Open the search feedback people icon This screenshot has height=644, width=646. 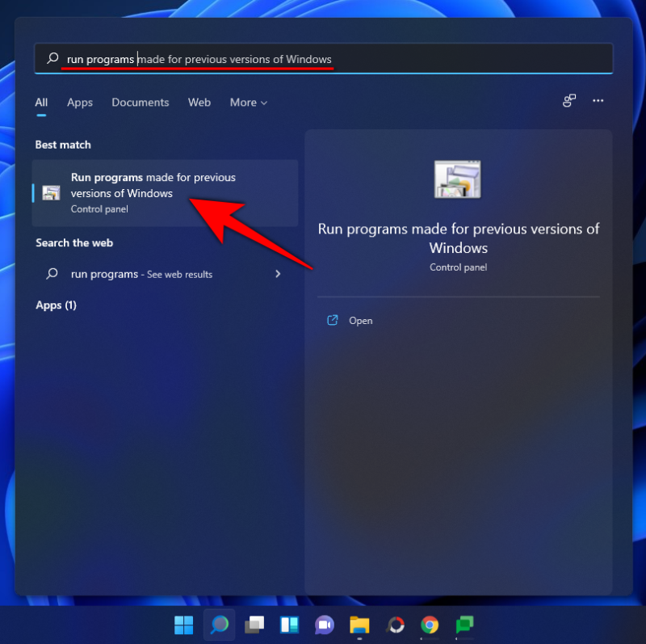[x=569, y=100]
